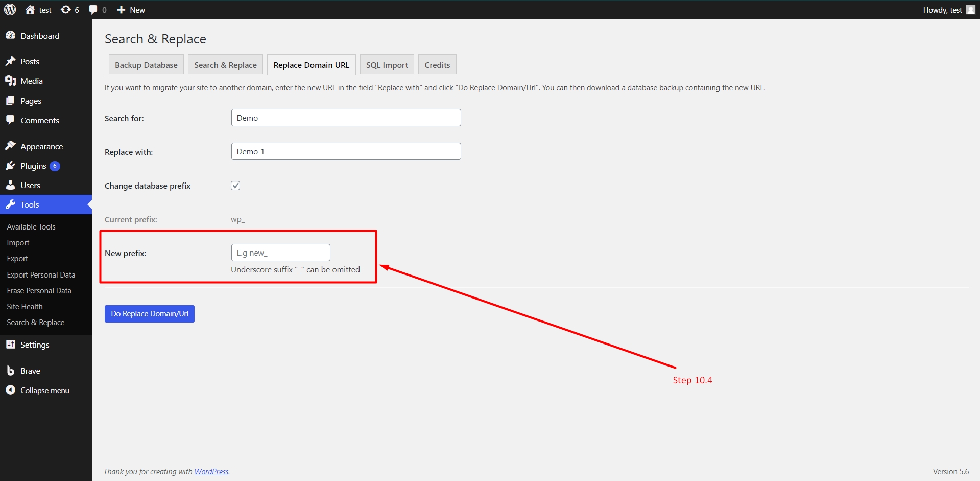Open the Plugins plug icon

pyautogui.click(x=10, y=166)
